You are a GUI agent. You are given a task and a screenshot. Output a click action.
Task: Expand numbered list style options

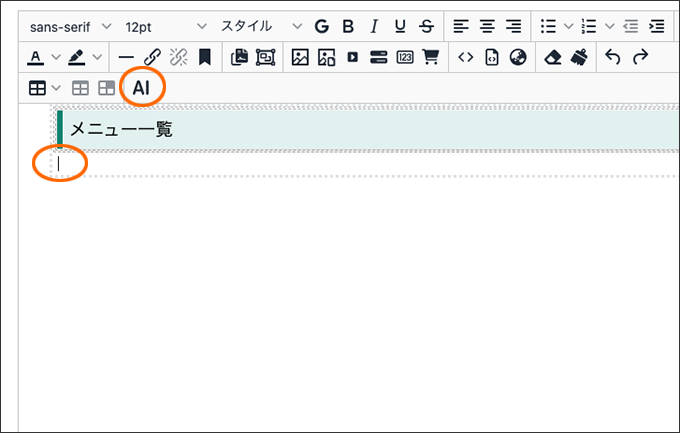click(610, 27)
